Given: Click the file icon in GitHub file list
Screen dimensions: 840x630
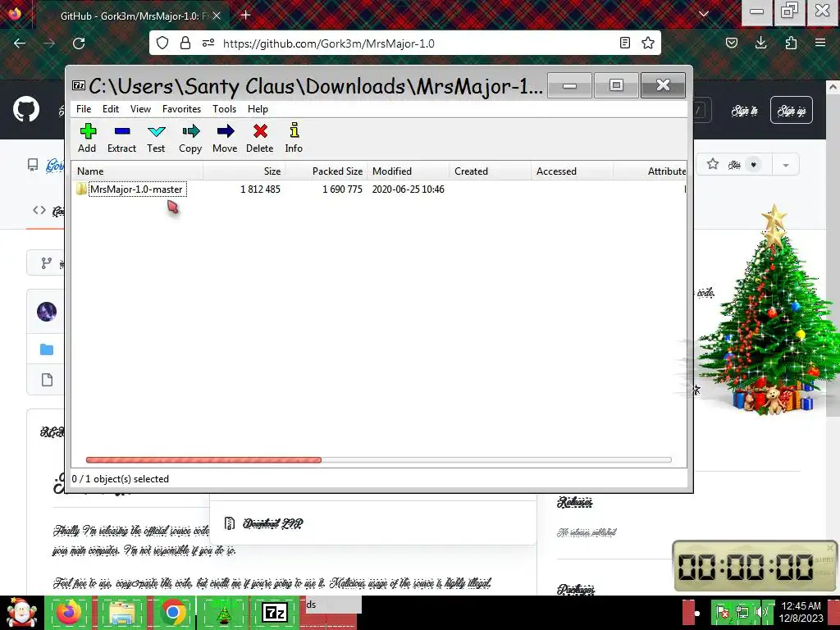Looking at the screenshot, I should [47, 380].
